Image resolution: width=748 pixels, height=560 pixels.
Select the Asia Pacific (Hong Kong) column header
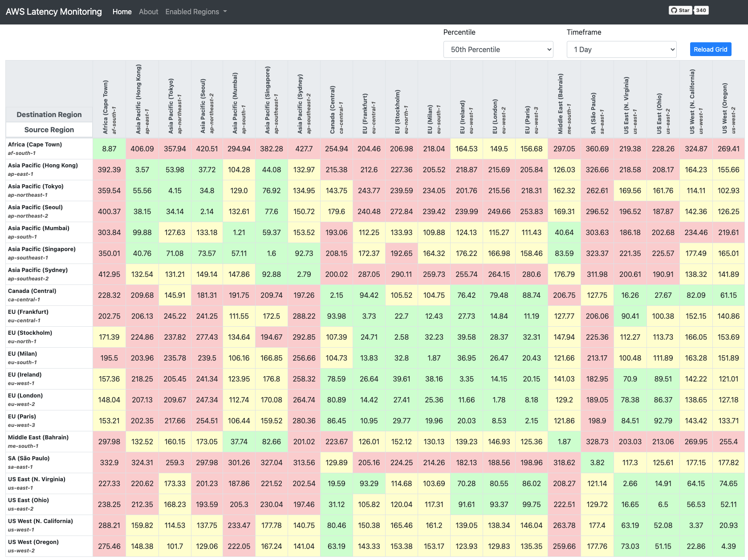point(142,99)
